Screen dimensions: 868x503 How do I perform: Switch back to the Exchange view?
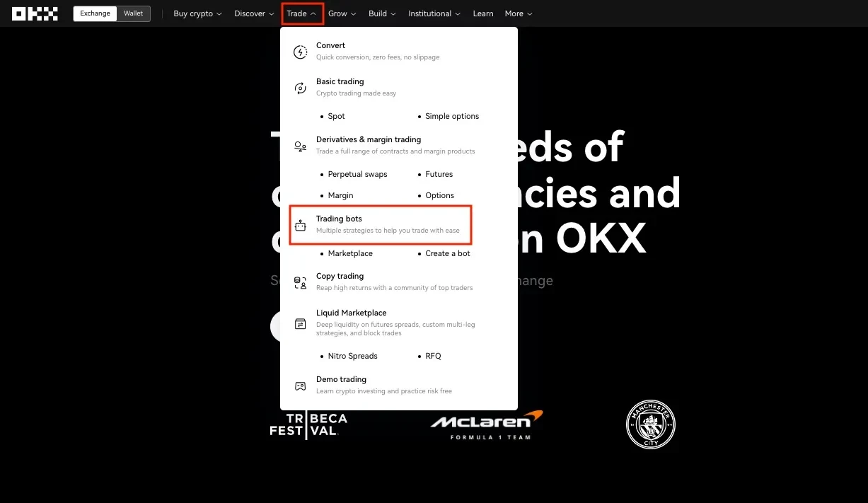tap(94, 13)
